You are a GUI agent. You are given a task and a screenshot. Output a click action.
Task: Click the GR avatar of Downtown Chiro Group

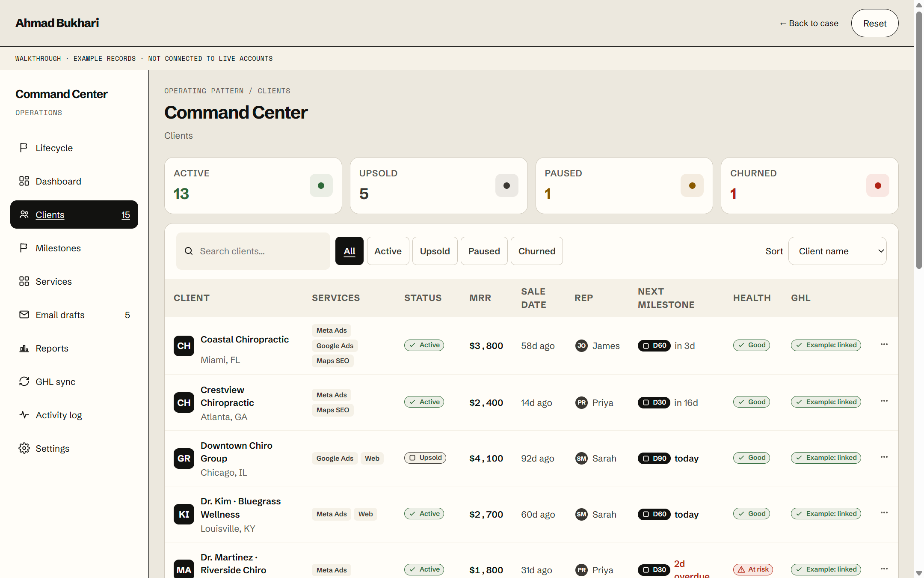click(x=184, y=458)
